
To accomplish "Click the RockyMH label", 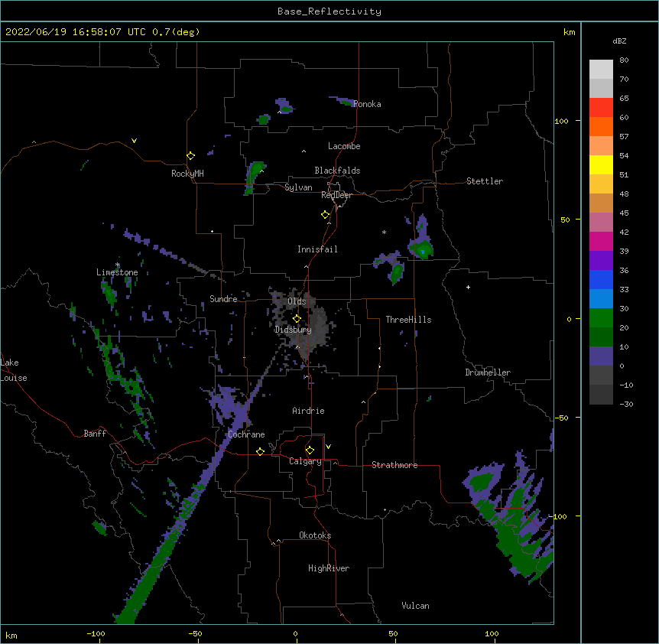I will click(x=187, y=174).
